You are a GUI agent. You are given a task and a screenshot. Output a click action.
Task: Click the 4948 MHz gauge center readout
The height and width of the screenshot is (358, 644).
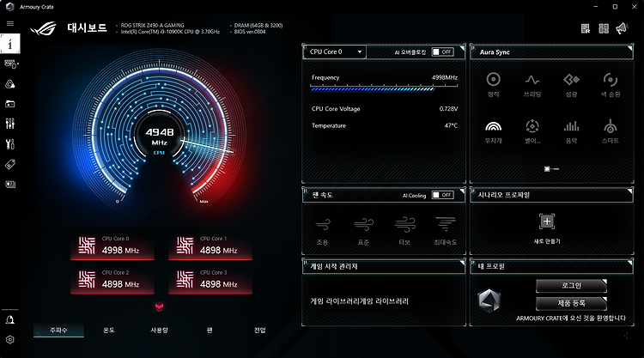[x=160, y=137]
